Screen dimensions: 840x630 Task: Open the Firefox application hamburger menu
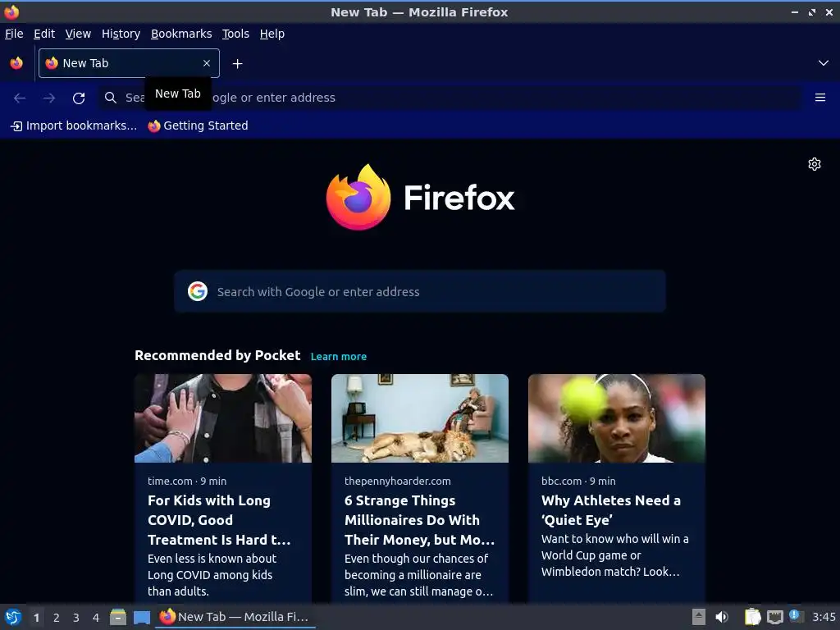coord(819,98)
